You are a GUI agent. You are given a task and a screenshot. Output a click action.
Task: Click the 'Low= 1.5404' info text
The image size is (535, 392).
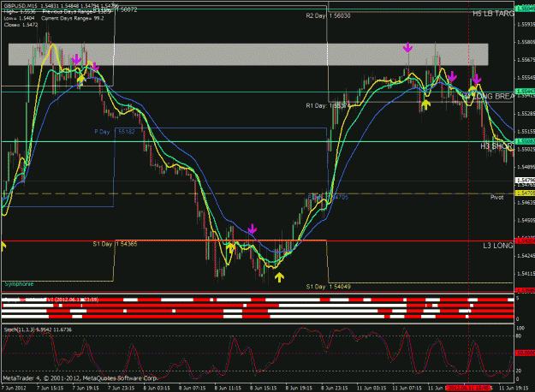[x=19, y=19]
